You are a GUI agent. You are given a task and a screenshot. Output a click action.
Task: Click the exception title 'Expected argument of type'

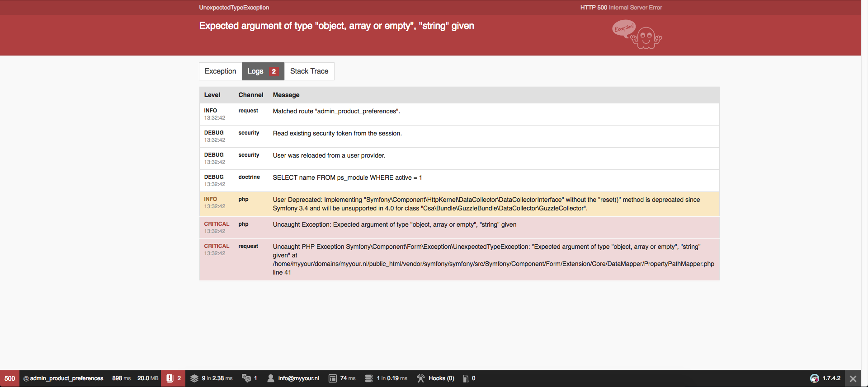point(337,26)
